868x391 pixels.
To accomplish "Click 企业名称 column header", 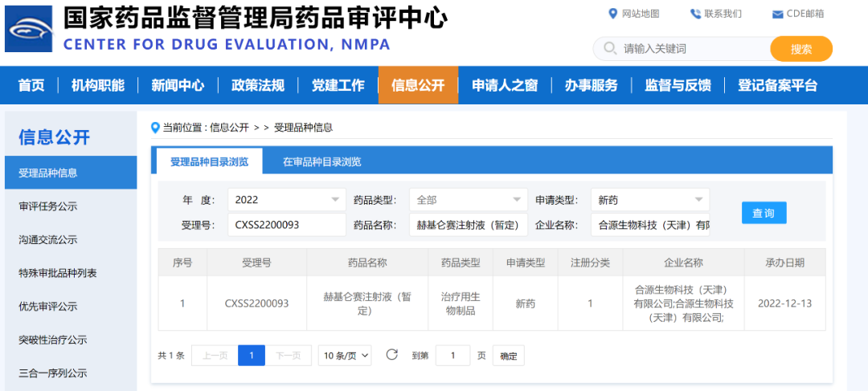I will pyautogui.click(x=683, y=263).
